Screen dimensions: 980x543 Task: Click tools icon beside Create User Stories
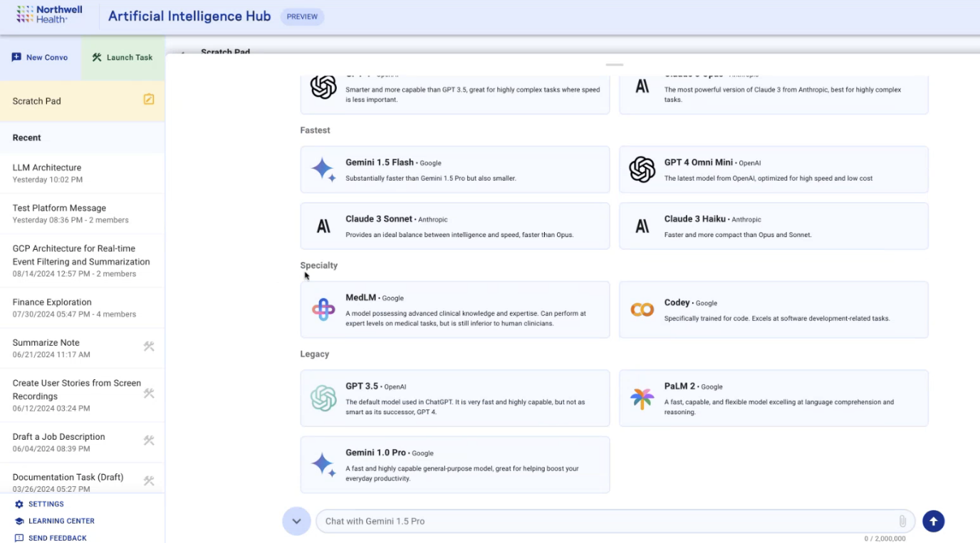pos(149,394)
